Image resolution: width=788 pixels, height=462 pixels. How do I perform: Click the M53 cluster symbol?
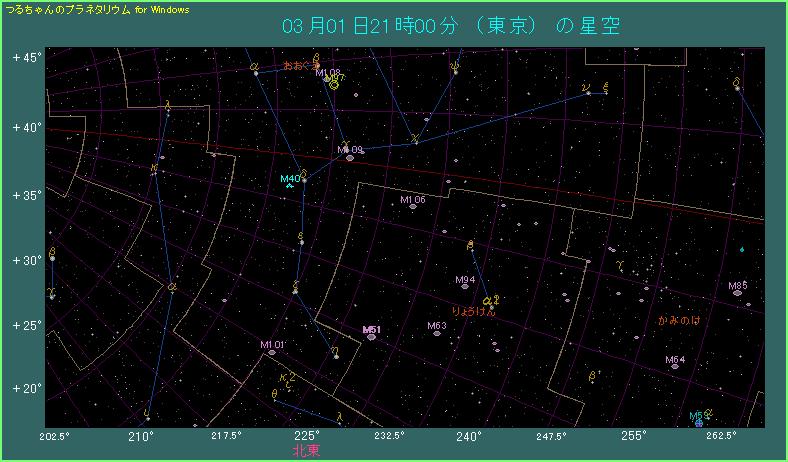698,423
